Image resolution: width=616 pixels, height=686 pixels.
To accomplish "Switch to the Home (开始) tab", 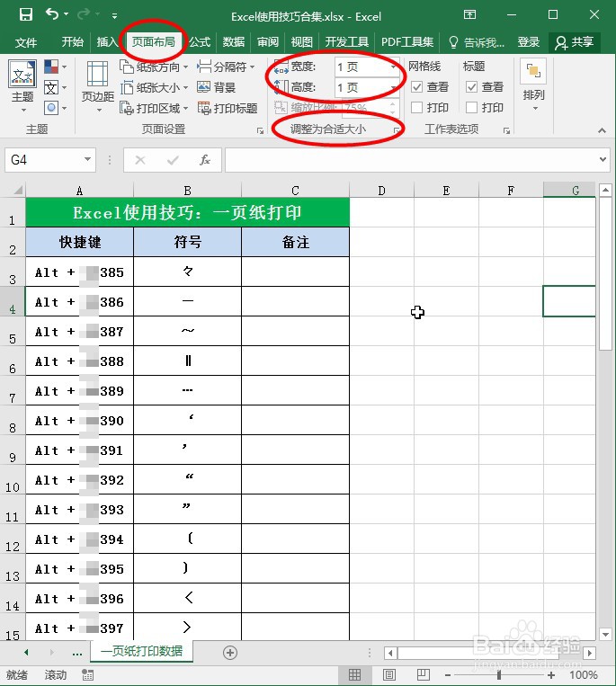I will tap(72, 42).
